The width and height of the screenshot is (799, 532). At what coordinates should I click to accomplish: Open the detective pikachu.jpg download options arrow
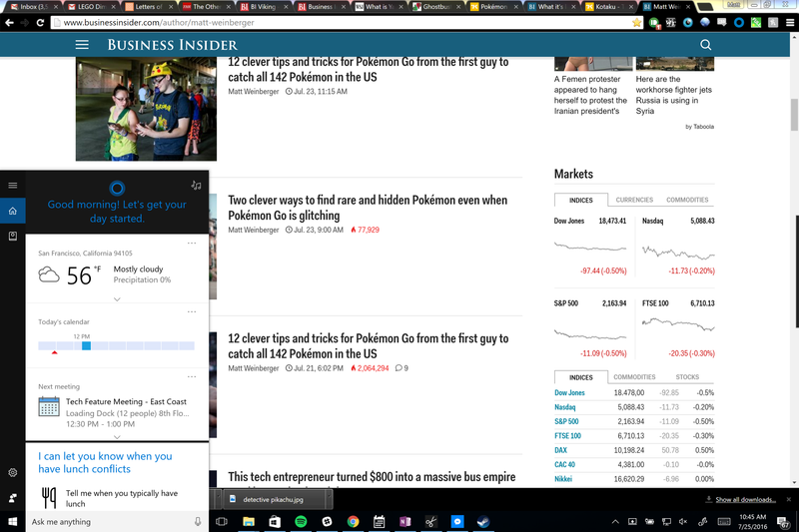pyautogui.click(x=329, y=499)
